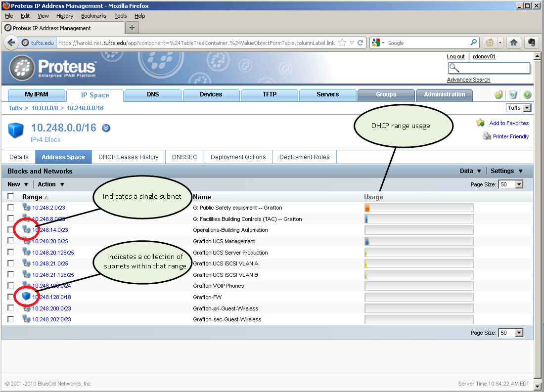Check the box for 10.248.2.0/23
The width and height of the screenshot is (544, 392).
11,208
